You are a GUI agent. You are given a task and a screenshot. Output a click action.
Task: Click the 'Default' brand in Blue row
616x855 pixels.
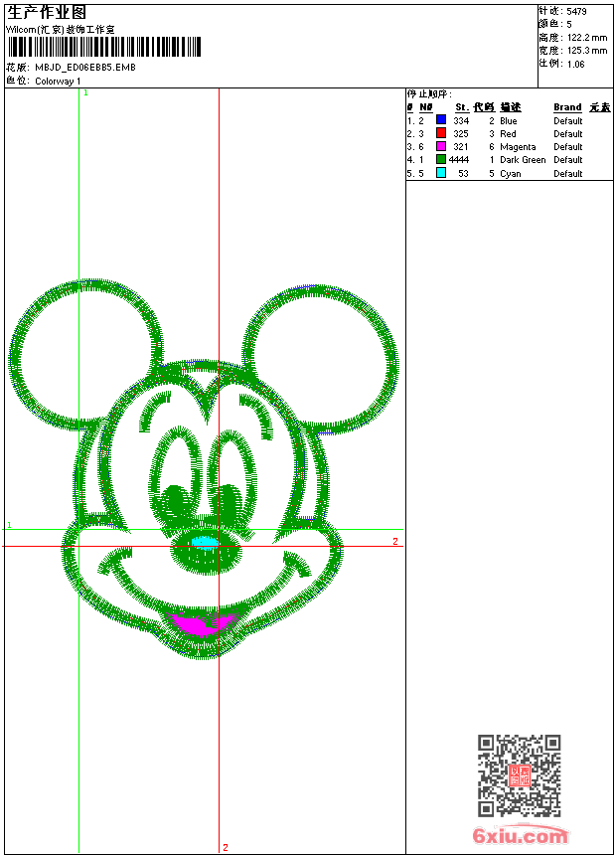coord(567,121)
